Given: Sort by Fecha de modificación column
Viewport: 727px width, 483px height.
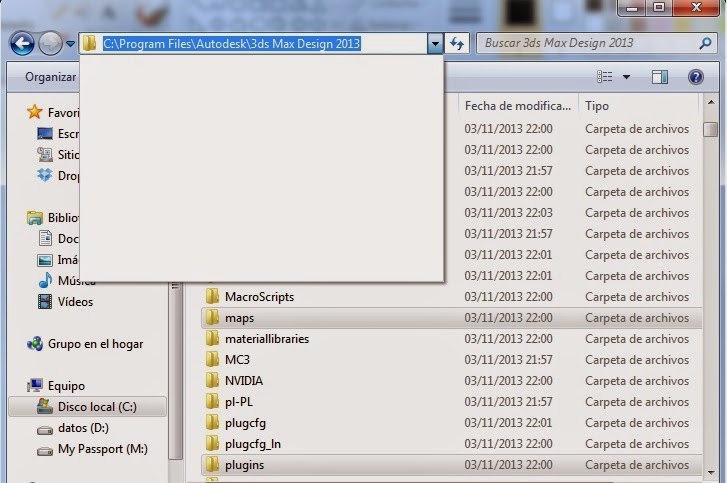Looking at the screenshot, I should [518, 106].
